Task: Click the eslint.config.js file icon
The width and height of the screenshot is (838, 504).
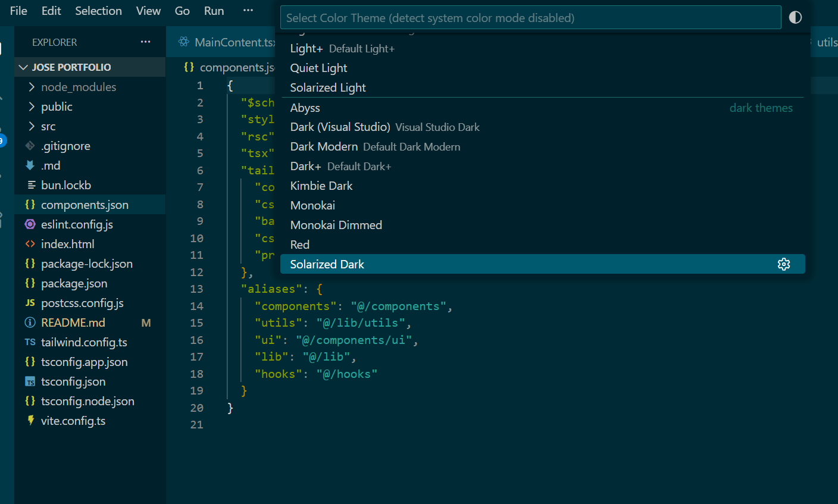Action: [30, 224]
